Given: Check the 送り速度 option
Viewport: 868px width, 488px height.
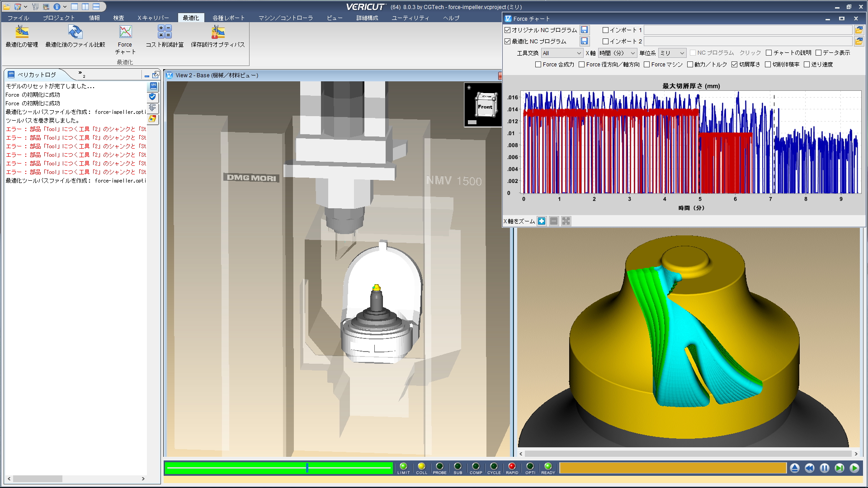Looking at the screenshot, I should (807, 65).
